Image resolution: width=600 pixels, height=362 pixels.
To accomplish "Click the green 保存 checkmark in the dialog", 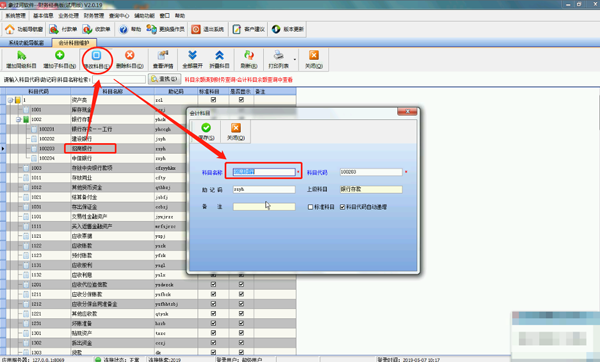I will 206,127.
